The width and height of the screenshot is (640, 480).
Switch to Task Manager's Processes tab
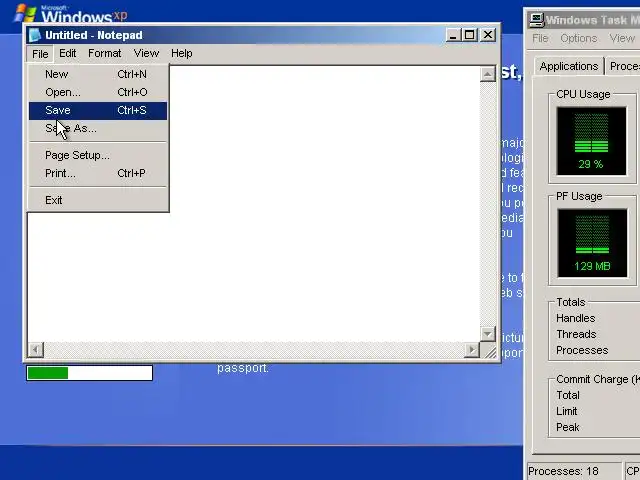click(623, 66)
